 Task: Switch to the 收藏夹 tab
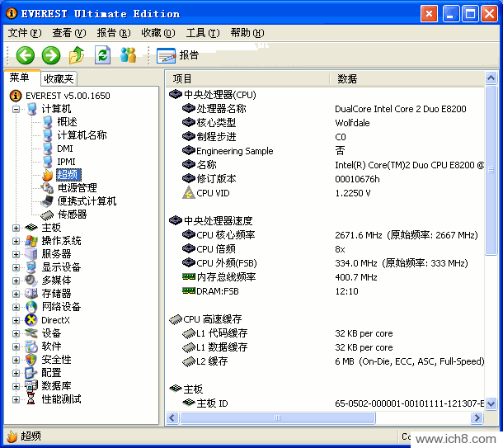pos(59,78)
